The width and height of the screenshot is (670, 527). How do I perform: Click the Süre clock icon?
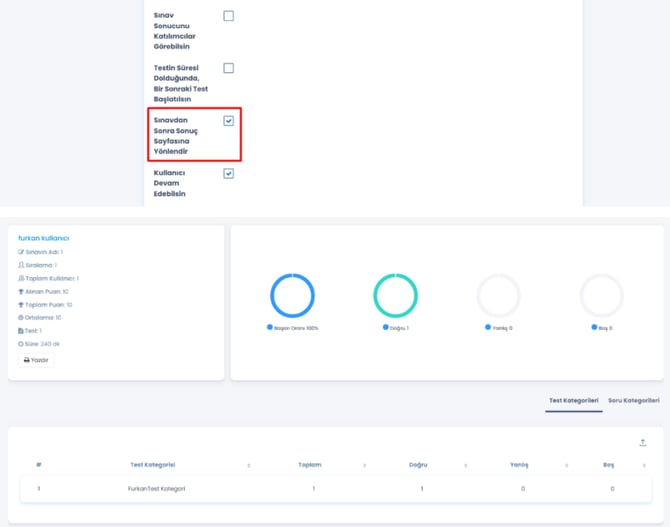(21, 343)
